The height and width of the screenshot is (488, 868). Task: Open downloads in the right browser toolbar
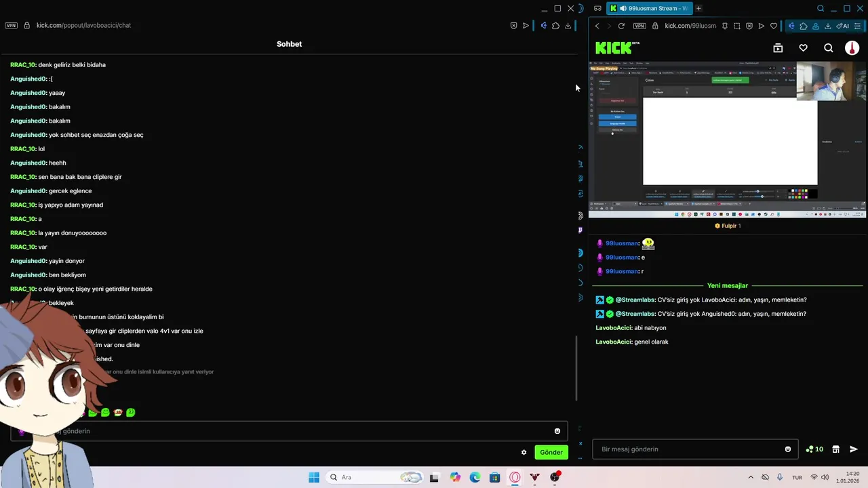828,26
